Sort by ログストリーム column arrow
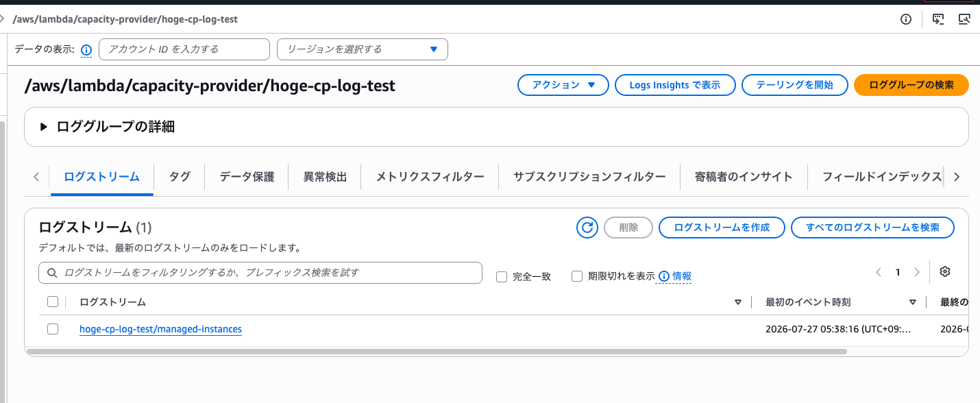The height and width of the screenshot is (403, 980). (x=738, y=302)
